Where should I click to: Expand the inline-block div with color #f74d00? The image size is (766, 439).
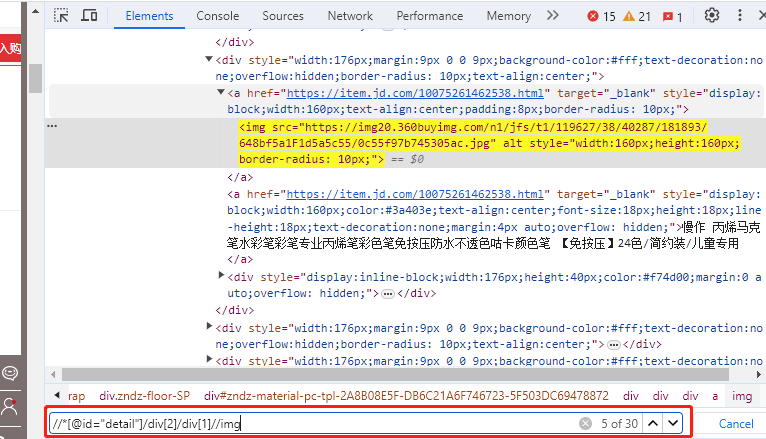point(221,275)
